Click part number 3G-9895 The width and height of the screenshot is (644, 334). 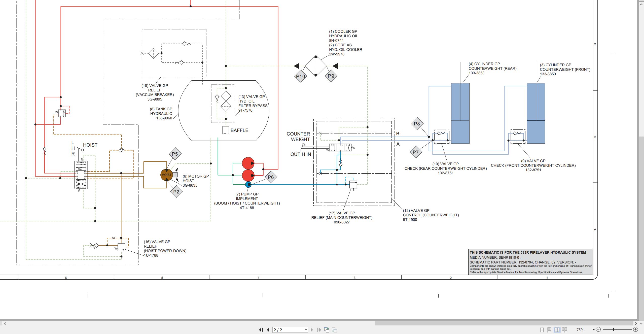(155, 99)
